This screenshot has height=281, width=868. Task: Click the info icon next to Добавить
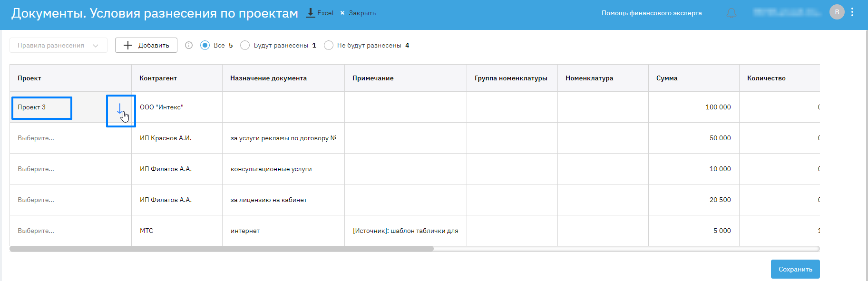pos(189,45)
